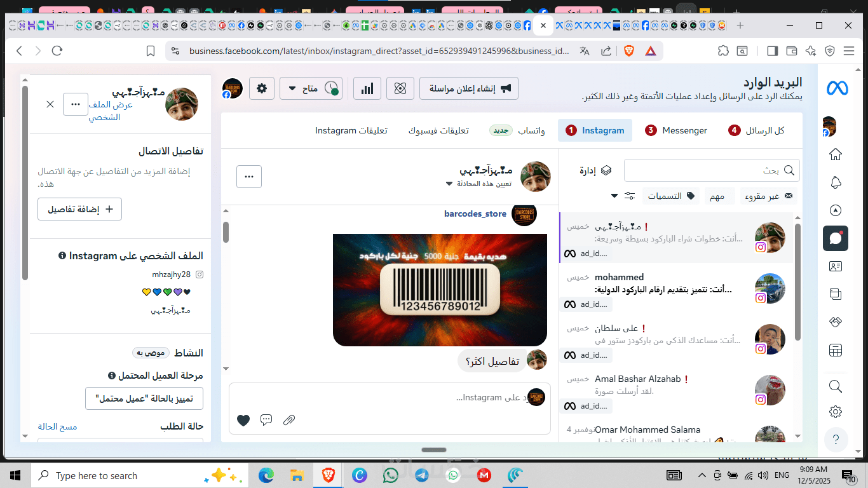
Task: Close the contact details panel
Action: click(50, 104)
